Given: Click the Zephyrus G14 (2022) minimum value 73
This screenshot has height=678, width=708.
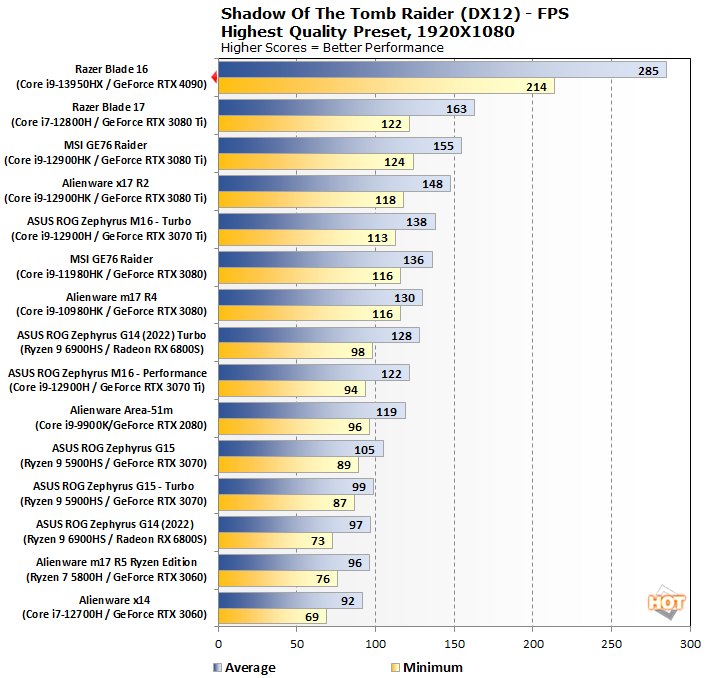Looking at the screenshot, I should (x=318, y=541).
